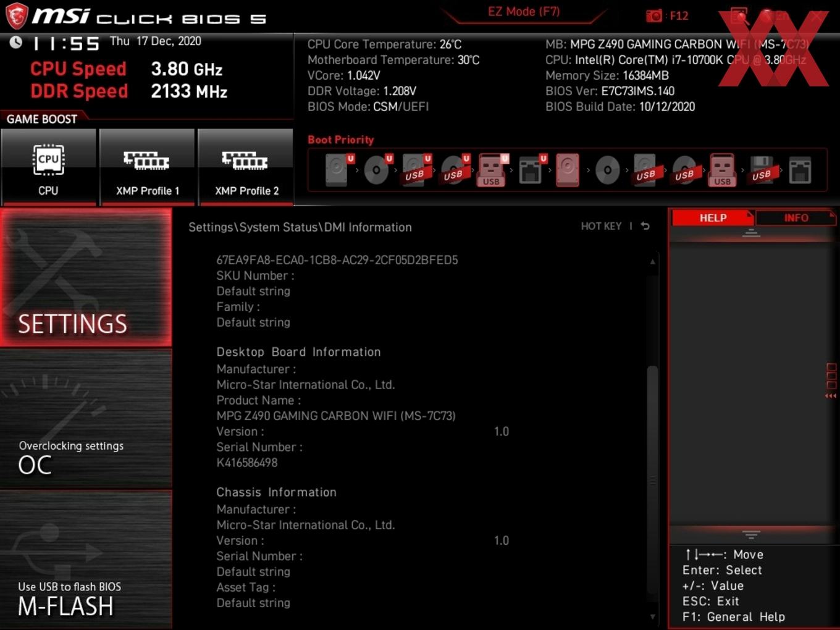Select legacy hard disk boot icon without U badge
Viewport: 840px width, 630px height.
pyautogui.click(x=568, y=170)
